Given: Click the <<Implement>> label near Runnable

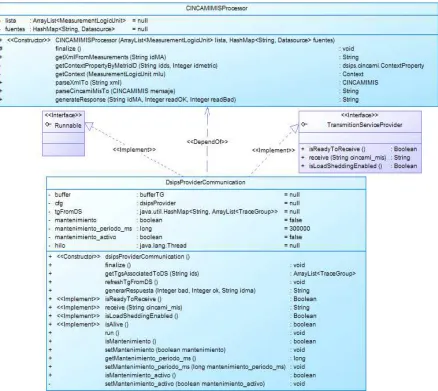Looking at the screenshot, I should click(x=134, y=150).
